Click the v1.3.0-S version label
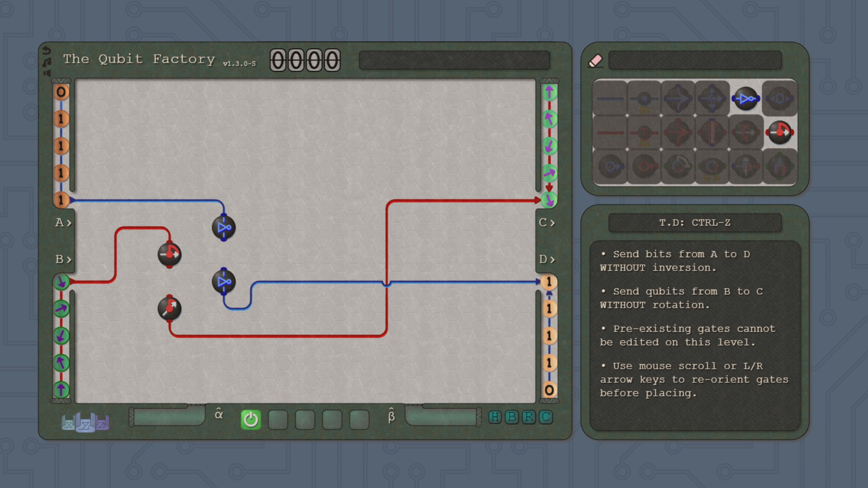This screenshot has height=488, width=868. coord(239,64)
